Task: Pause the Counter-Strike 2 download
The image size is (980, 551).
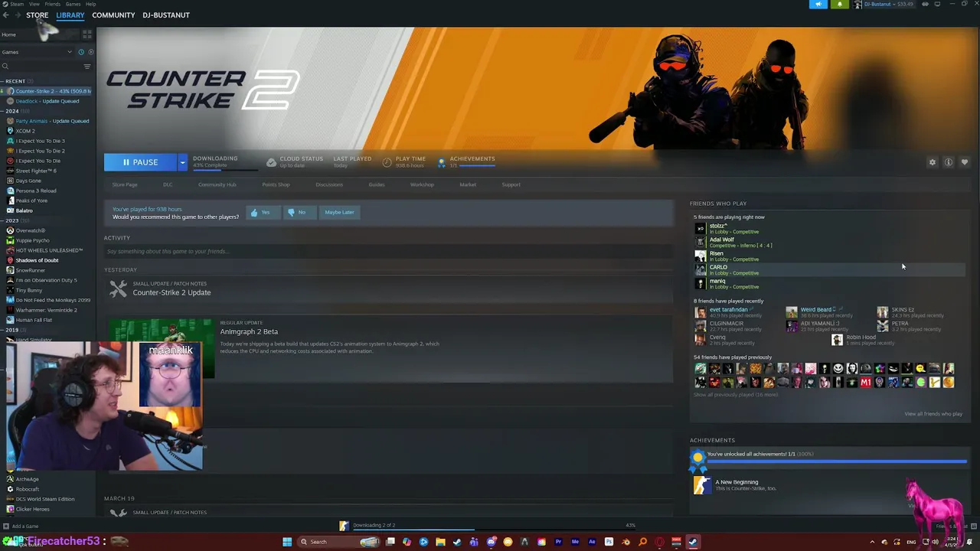Action: [140, 162]
